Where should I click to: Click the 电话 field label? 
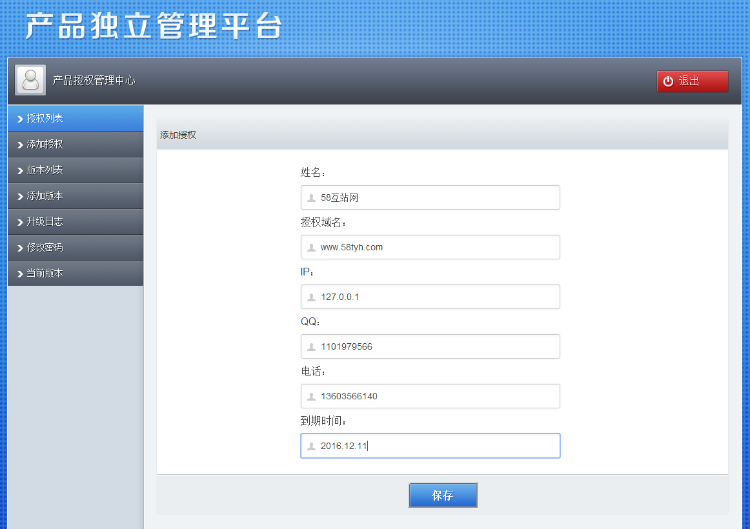coord(312,371)
